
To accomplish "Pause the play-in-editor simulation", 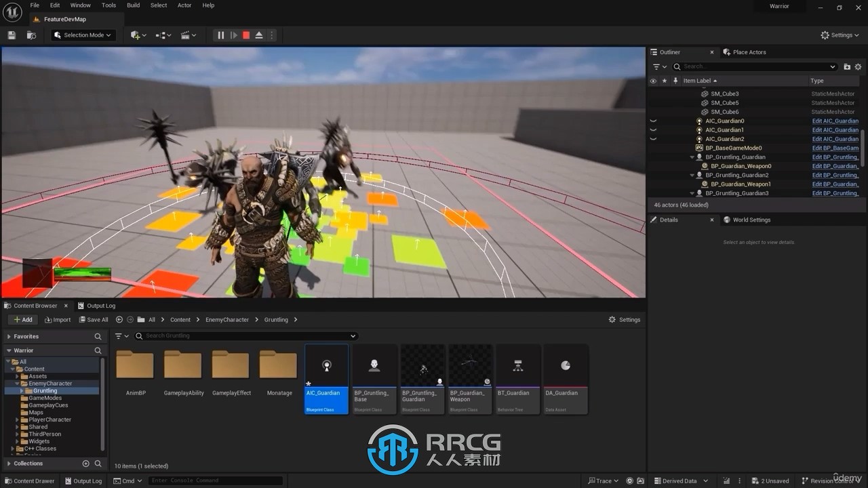I will click(220, 35).
